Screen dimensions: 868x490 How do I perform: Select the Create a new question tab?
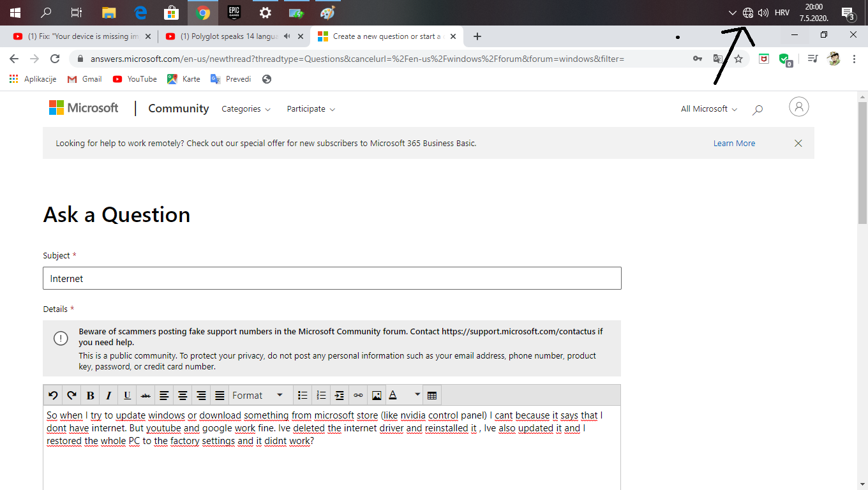(388, 36)
